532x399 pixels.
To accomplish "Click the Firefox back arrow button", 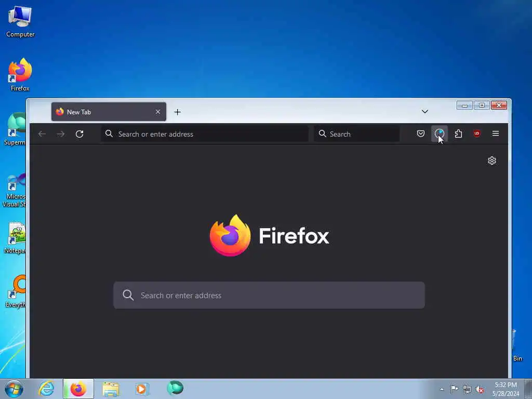I will tap(42, 134).
